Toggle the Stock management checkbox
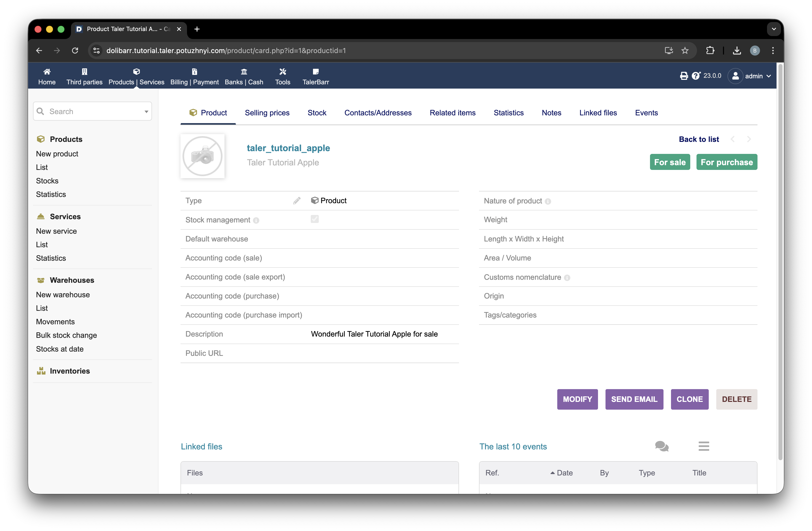This screenshot has height=531, width=812. coord(314,219)
